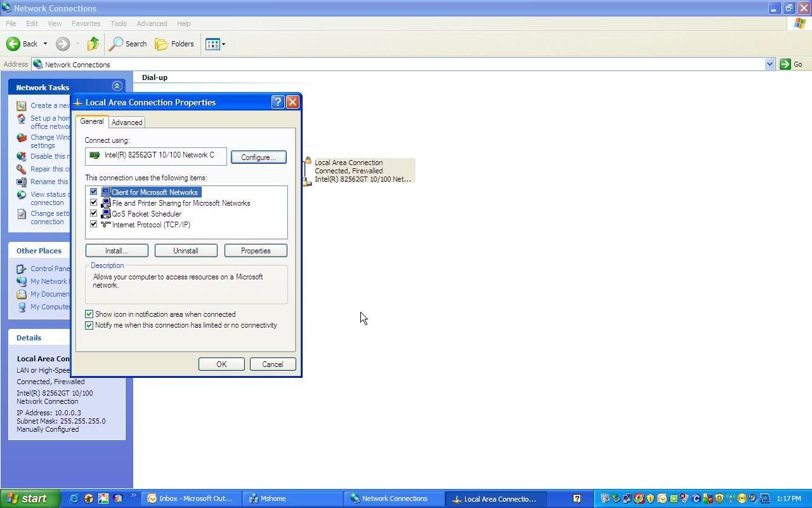Click the Install... button
The width and height of the screenshot is (812, 508).
[x=117, y=251]
